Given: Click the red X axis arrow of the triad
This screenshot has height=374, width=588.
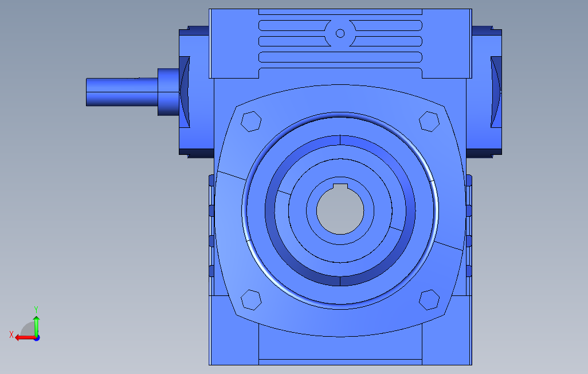Looking at the screenshot, I should (25, 338).
